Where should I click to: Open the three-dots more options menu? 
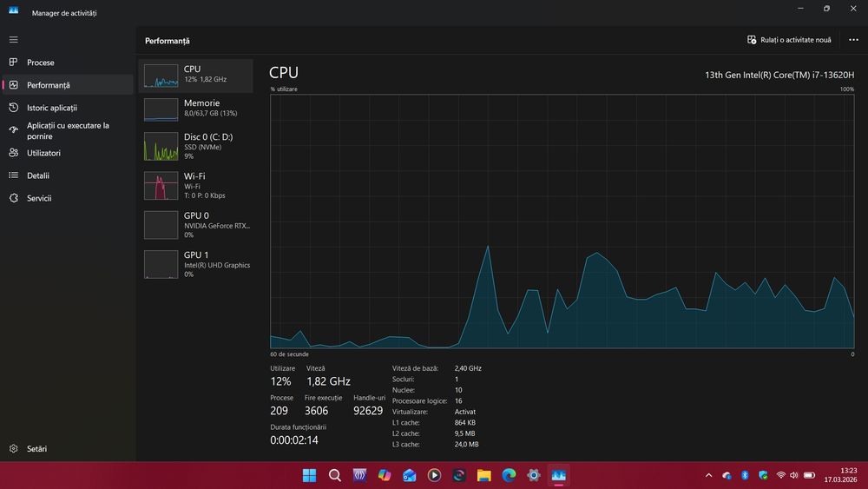click(853, 40)
